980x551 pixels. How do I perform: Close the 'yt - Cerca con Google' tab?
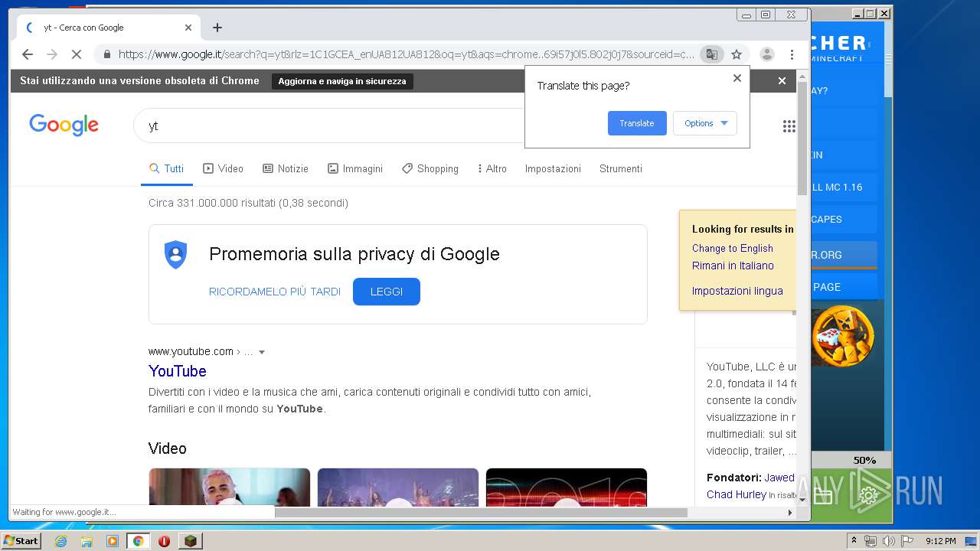coord(188,28)
